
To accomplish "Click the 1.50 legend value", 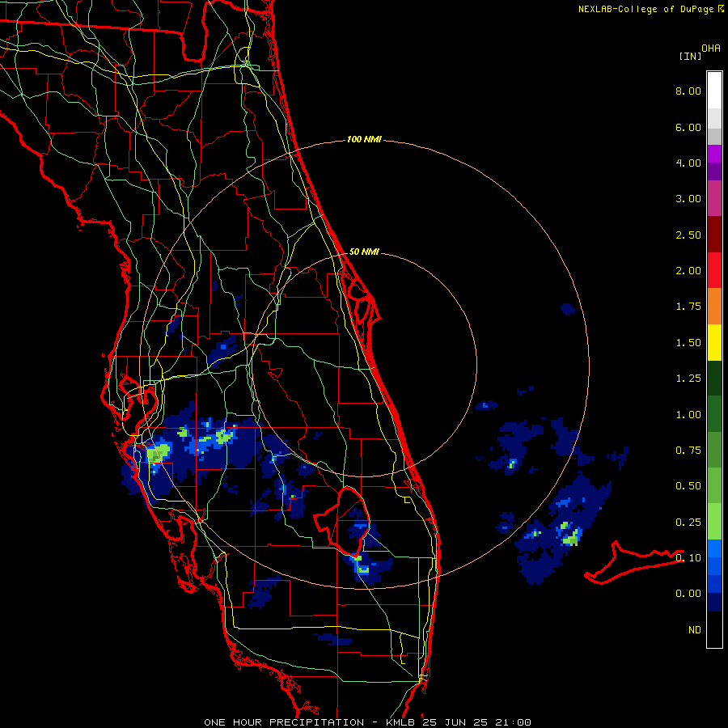I will click(x=688, y=343).
